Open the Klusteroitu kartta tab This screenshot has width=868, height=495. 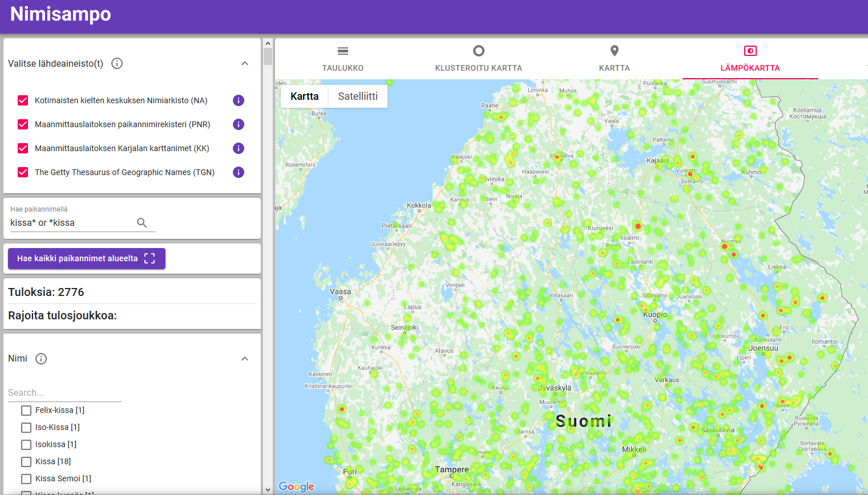[x=478, y=59]
